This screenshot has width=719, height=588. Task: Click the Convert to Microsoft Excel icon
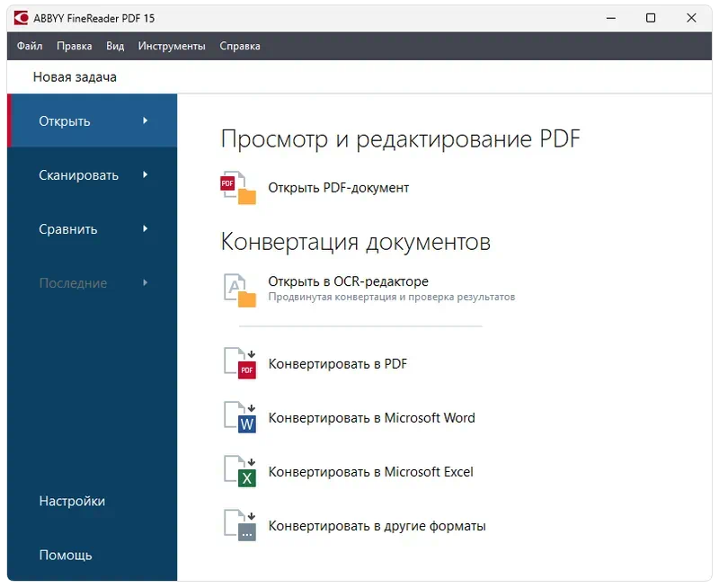[240, 471]
